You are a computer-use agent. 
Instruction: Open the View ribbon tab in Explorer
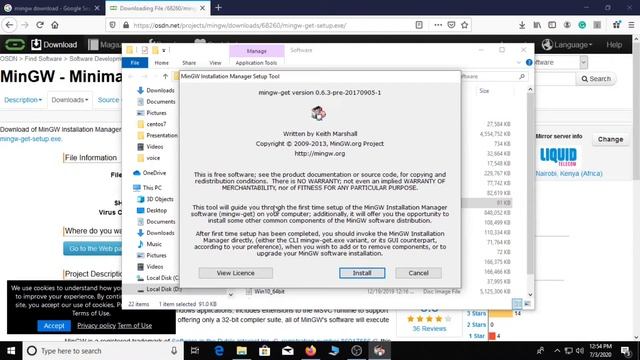click(215, 63)
